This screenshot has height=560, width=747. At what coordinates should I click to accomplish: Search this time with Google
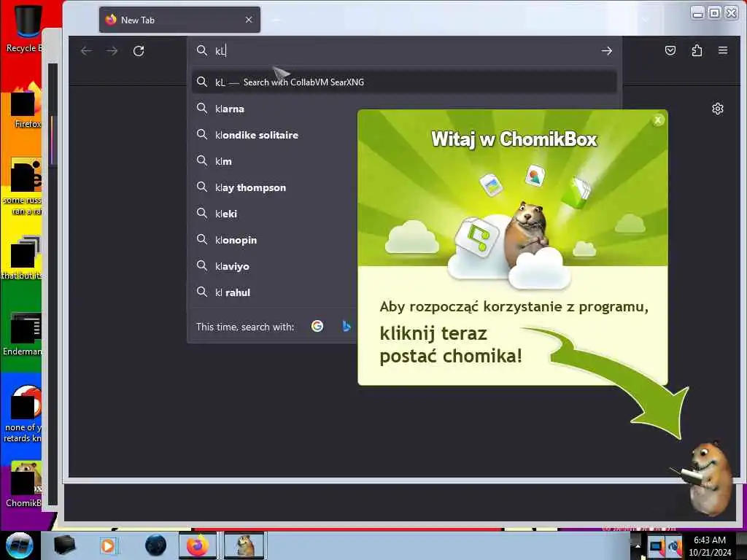coord(317,326)
